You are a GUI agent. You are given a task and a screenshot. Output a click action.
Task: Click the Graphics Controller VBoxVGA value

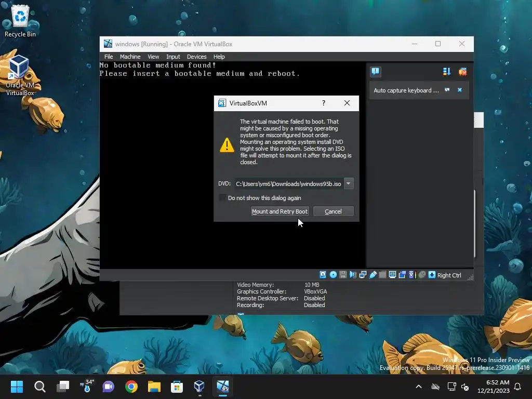pos(315,291)
